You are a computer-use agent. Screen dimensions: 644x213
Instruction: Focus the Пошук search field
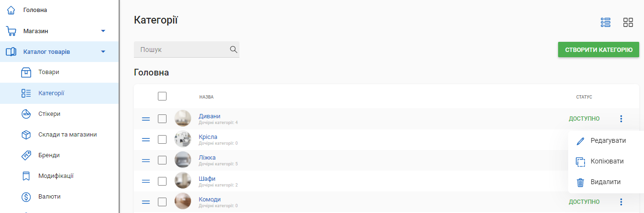182,50
